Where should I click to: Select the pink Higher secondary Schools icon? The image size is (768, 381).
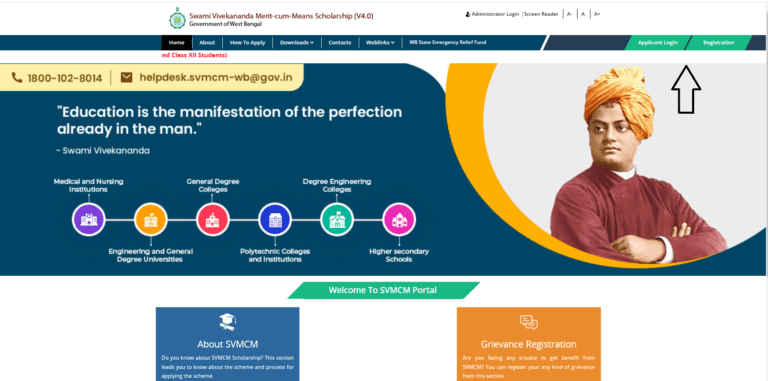click(399, 219)
